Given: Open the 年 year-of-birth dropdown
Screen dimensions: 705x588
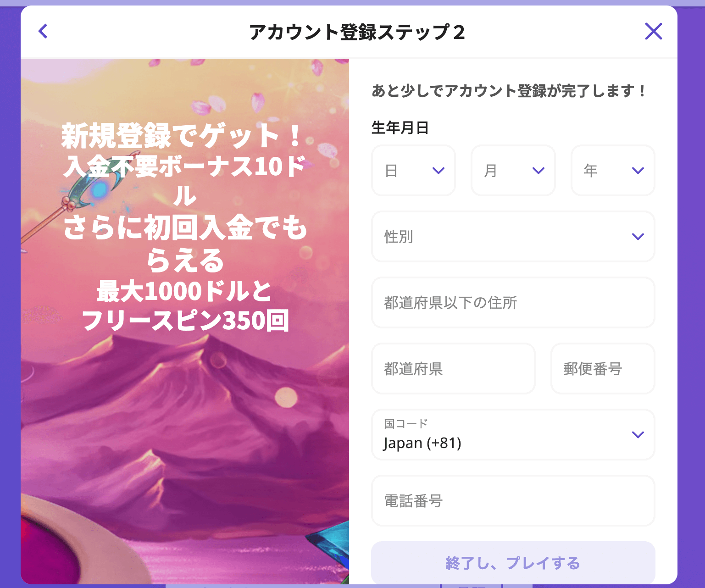Looking at the screenshot, I should tap(613, 171).
